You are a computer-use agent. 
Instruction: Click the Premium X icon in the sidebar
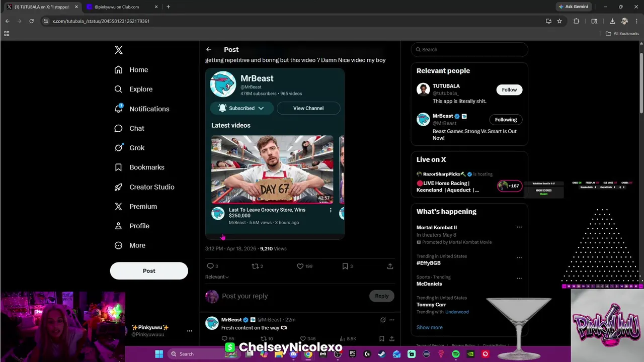[x=118, y=207]
